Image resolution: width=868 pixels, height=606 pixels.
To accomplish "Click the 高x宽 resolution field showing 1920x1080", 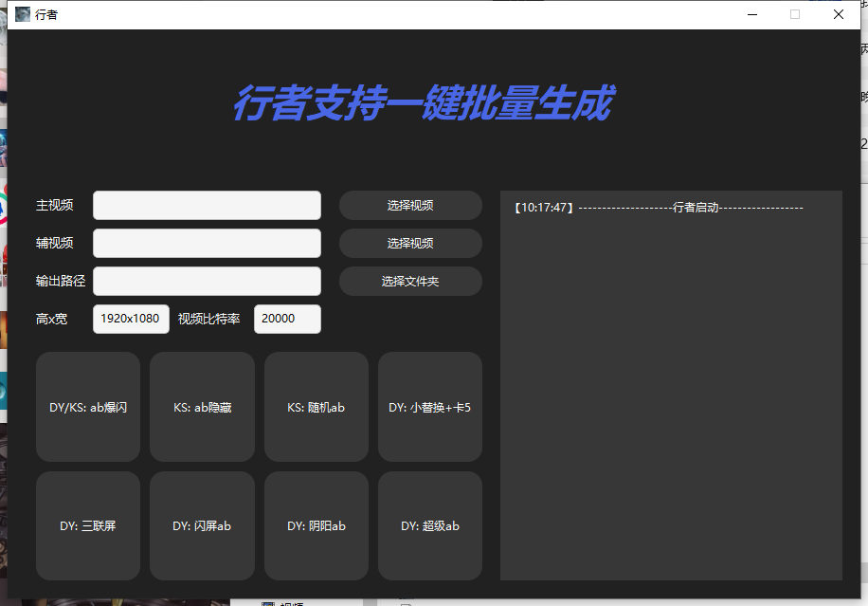I will click(131, 319).
